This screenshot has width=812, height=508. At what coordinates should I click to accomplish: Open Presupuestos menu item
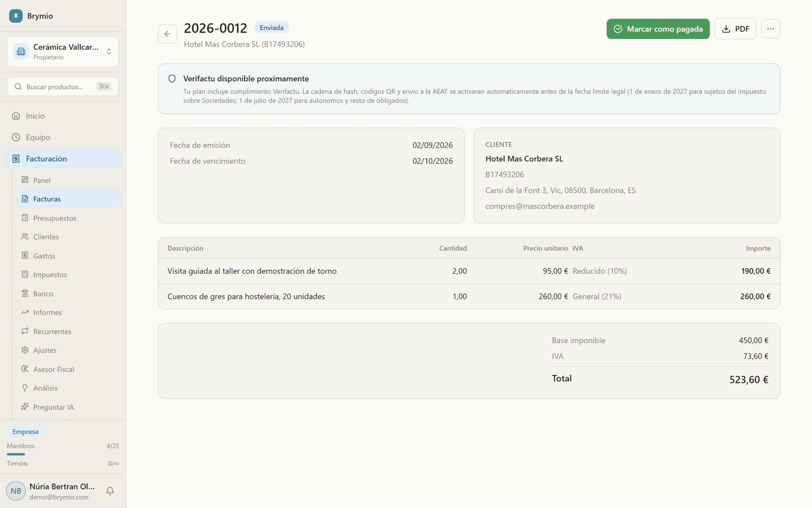(69, 218)
